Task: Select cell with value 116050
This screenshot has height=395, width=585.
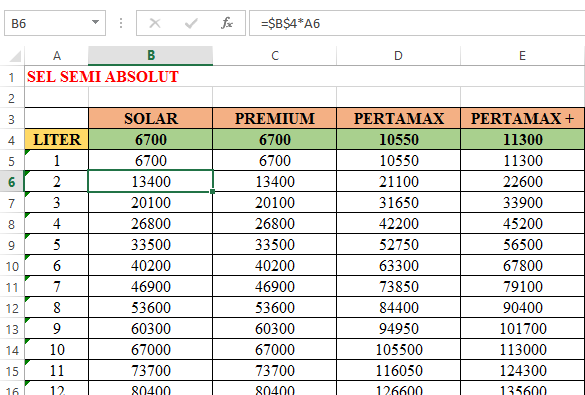Action: point(398,370)
